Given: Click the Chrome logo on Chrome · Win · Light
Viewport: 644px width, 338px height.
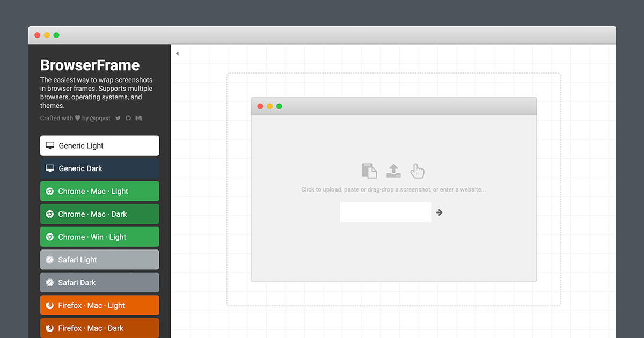Looking at the screenshot, I should click(x=50, y=237).
